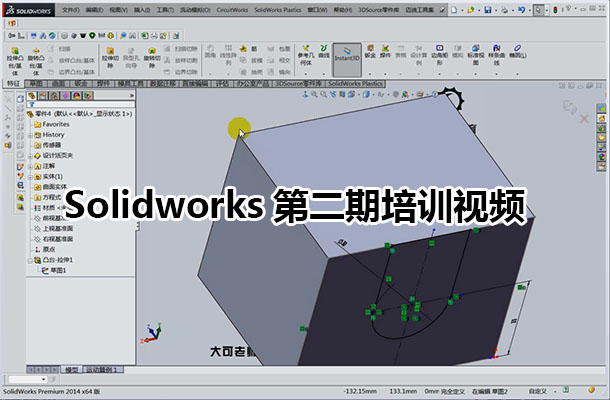610x400 pixels.
Task: Click the Instant3D toolbar button
Action: (x=347, y=57)
